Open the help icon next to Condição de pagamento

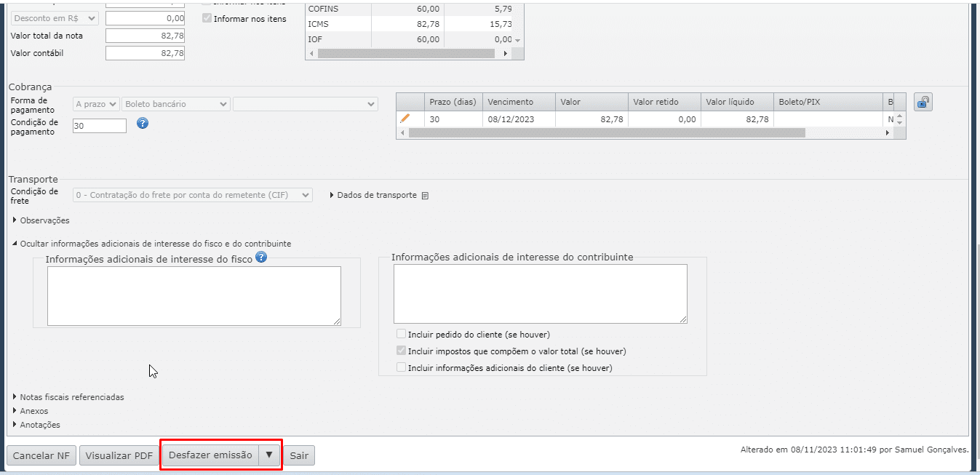click(x=143, y=123)
